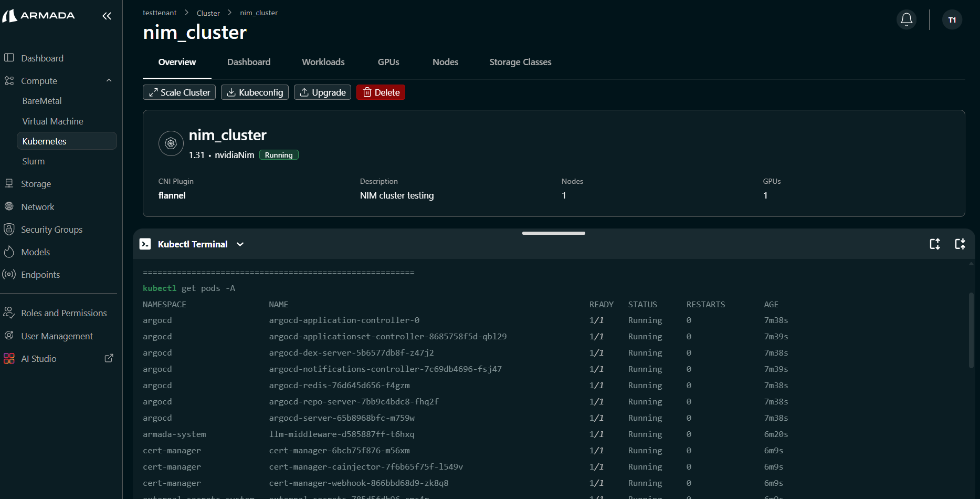Open AI Studio via its external link icon
Image resolution: width=980 pixels, height=499 pixels.
click(x=109, y=358)
